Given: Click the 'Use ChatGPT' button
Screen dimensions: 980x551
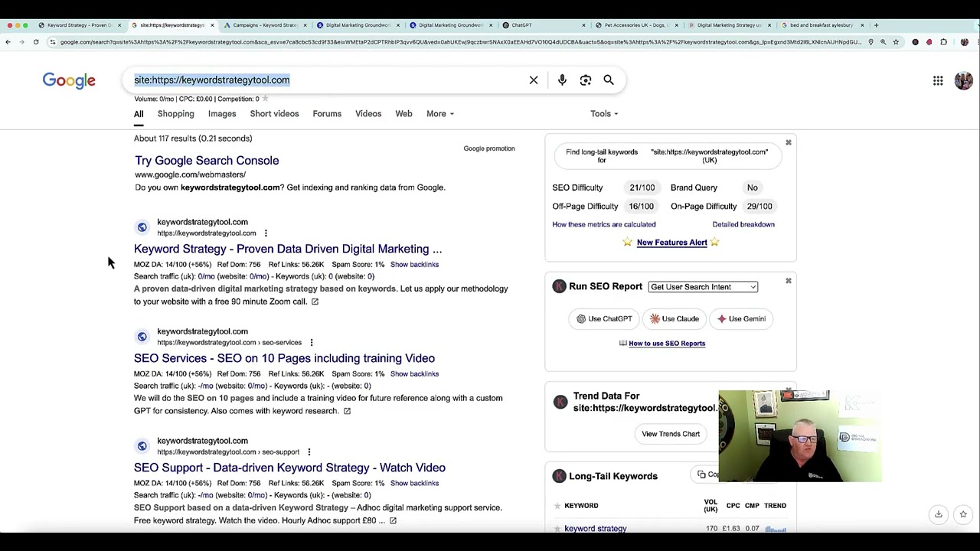Looking at the screenshot, I should (604, 319).
